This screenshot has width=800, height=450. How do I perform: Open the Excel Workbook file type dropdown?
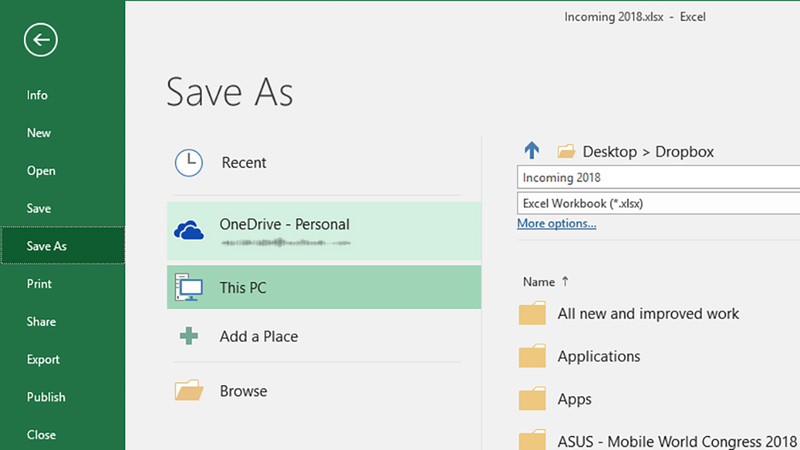658,203
